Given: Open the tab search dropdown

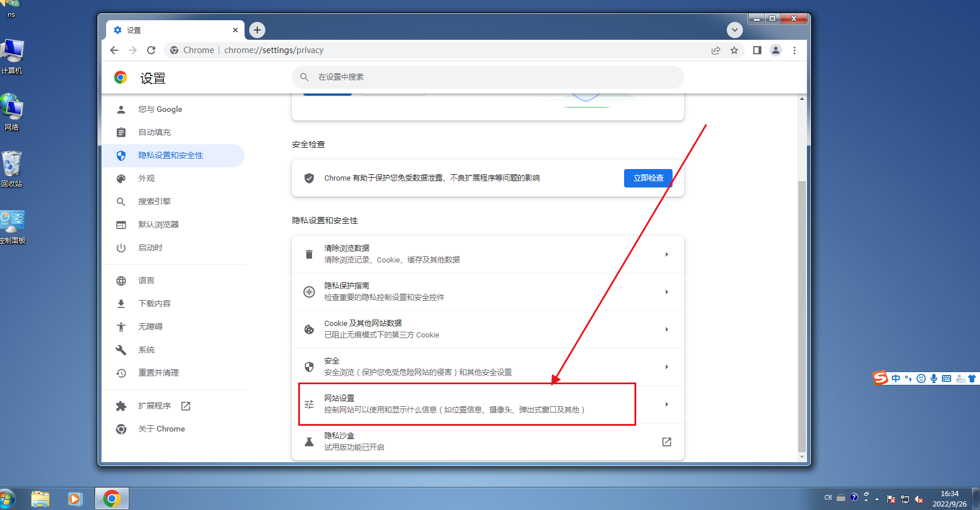Looking at the screenshot, I should click(x=734, y=30).
